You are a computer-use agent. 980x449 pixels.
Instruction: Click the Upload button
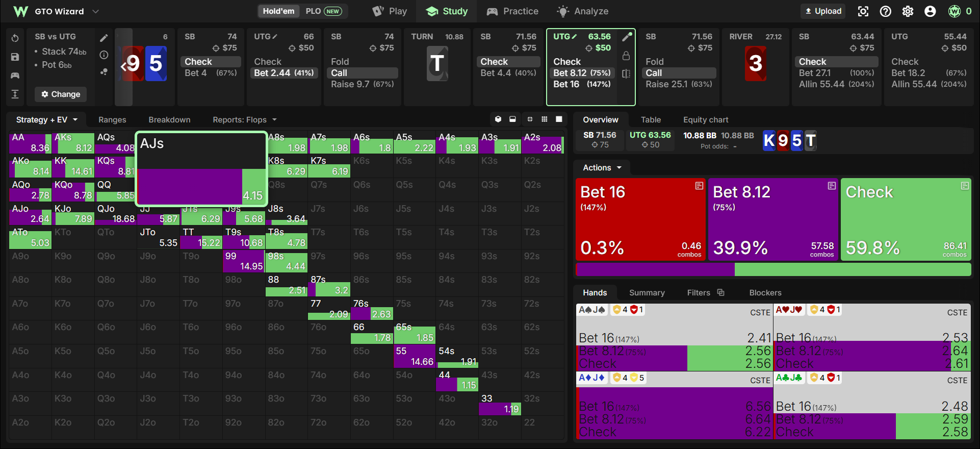(823, 11)
